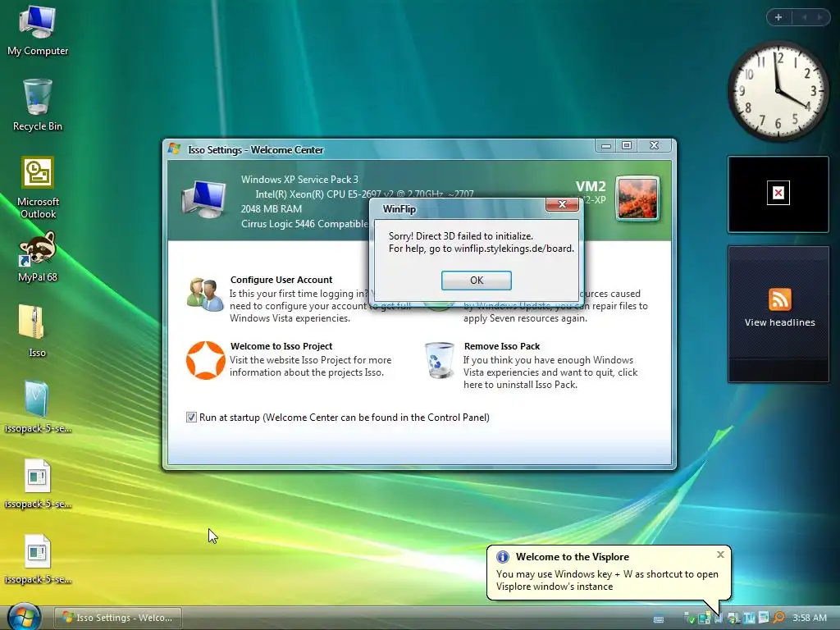Click the analog clock gadget
Screen dimensions: 840x630
(778, 91)
